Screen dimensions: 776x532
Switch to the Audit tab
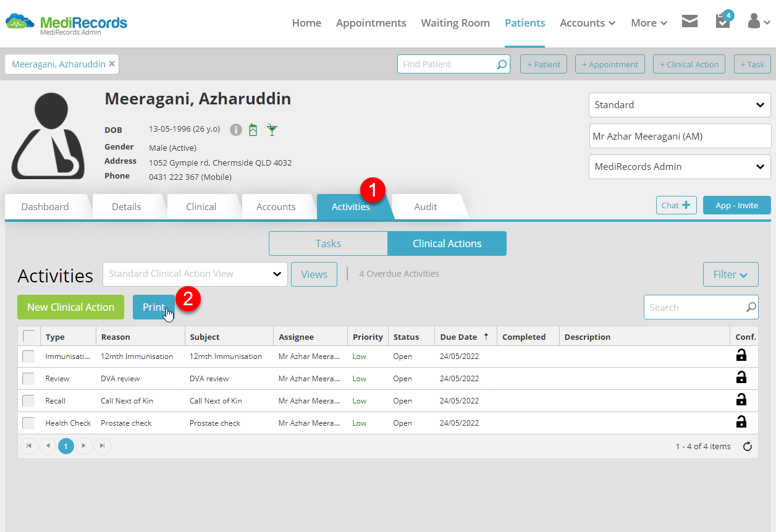tap(426, 206)
